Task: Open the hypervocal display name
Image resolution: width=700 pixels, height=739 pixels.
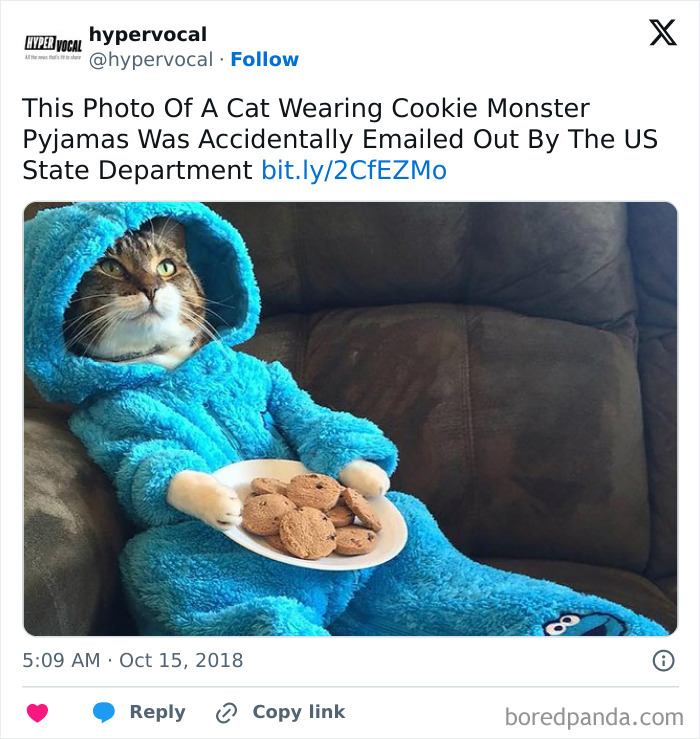Action: click(x=148, y=35)
